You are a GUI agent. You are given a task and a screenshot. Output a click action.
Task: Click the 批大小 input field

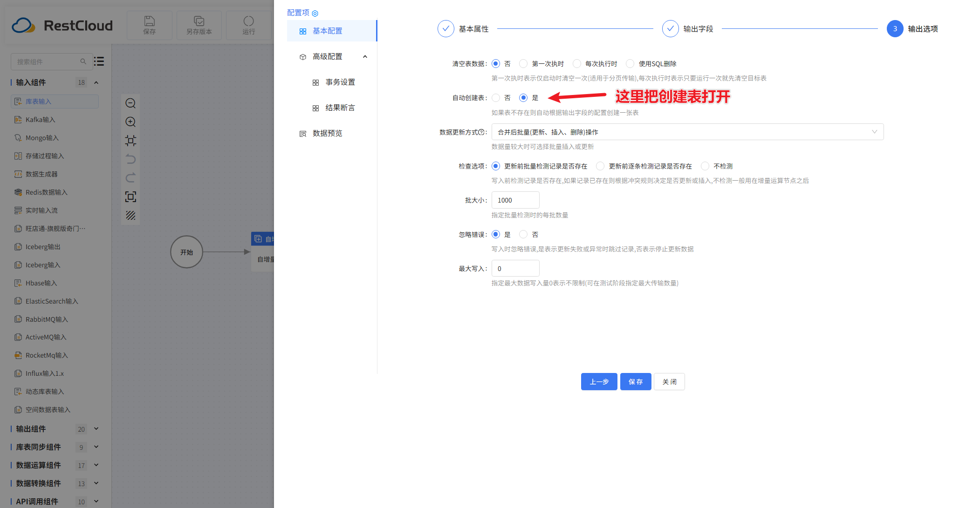coord(515,200)
